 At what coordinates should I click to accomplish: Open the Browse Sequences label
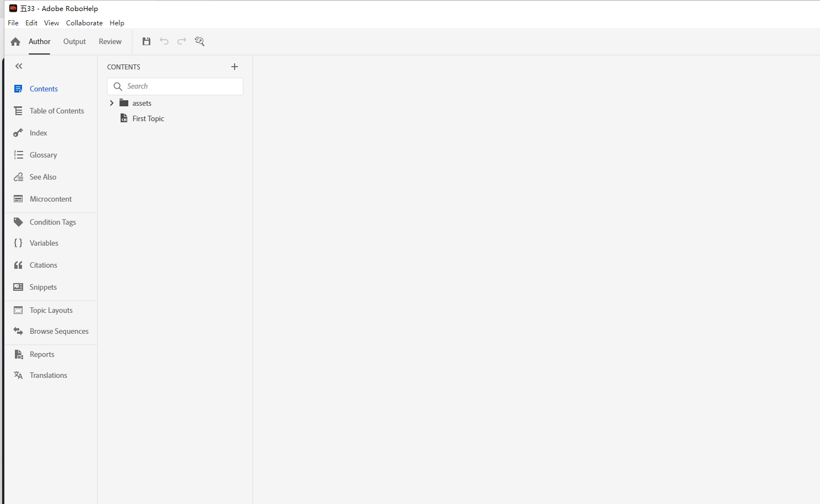click(59, 331)
